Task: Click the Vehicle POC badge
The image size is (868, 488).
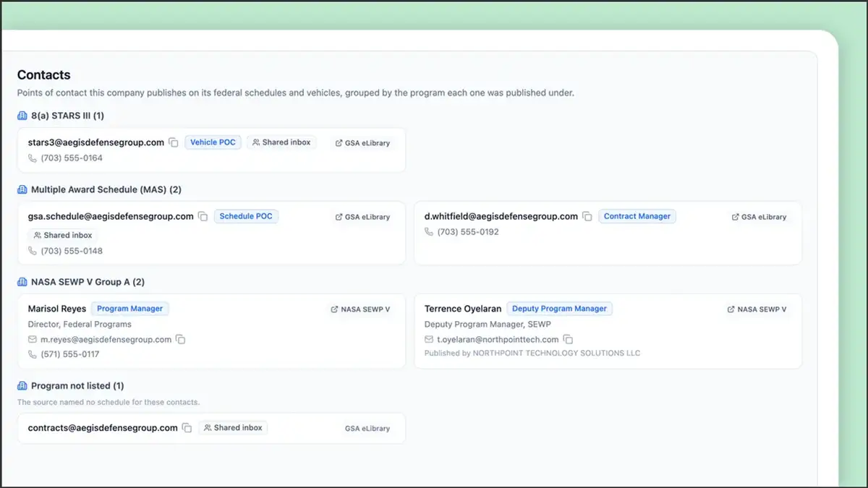Action: tap(213, 142)
